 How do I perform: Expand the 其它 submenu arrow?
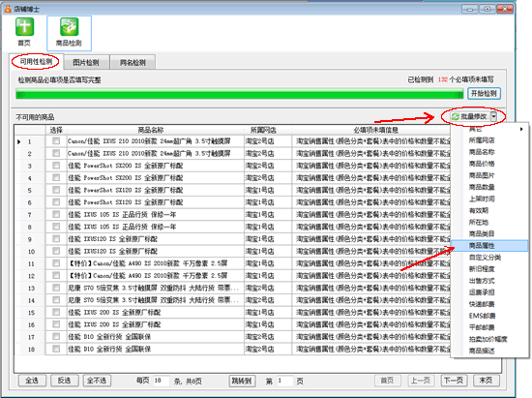tap(521, 129)
